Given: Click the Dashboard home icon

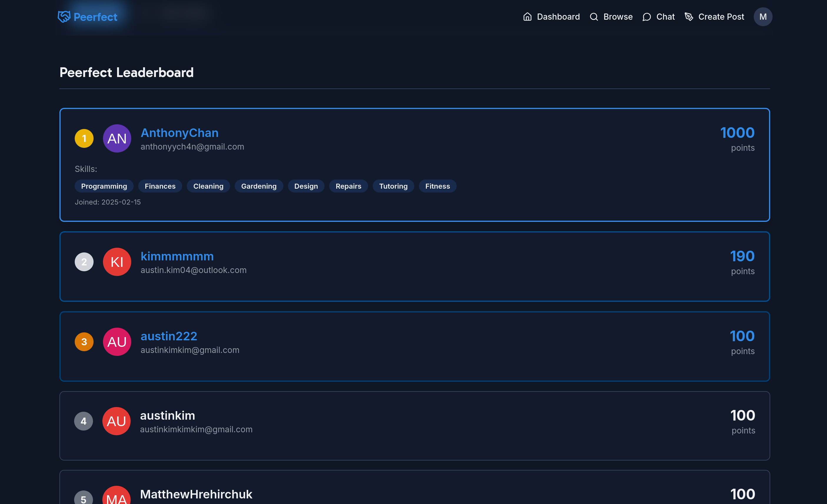Looking at the screenshot, I should point(527,17).
